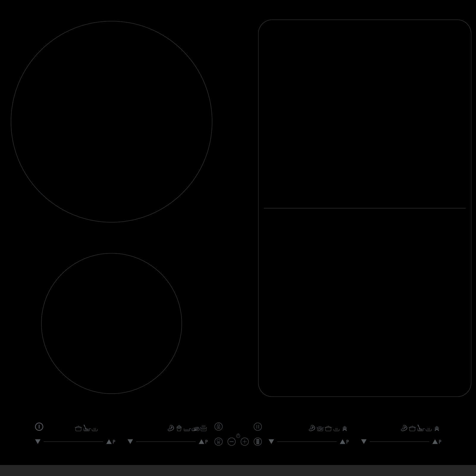Select keep-warm icon in far-right control group
The height and width of the screenshot is (476, 476).
pyautogui.click(x=429, y=429)
